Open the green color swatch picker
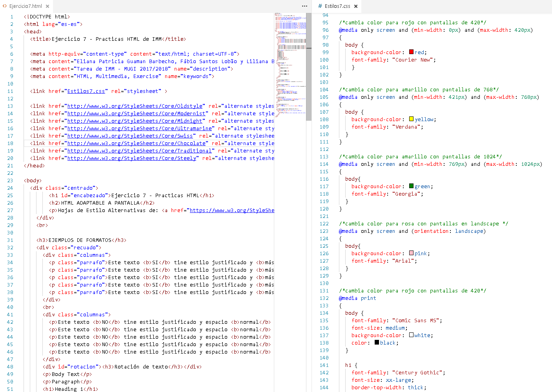552x392 pixels. (x=411, y=186)
